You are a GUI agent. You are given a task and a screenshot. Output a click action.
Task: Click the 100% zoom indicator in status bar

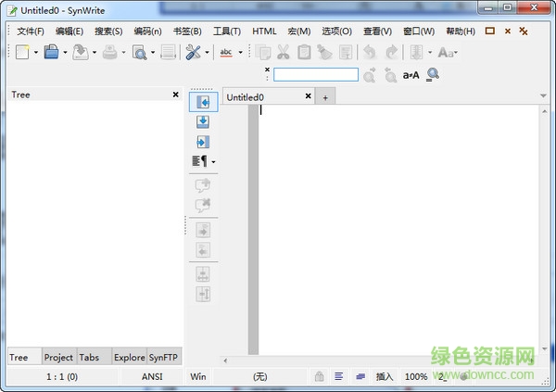click(x=416, y=377)
